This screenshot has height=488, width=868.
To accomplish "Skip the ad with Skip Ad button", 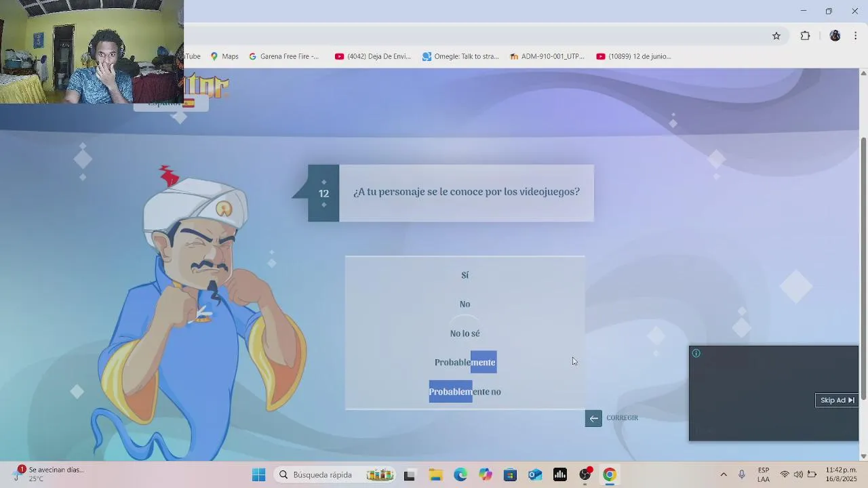I will pos(837,400).
